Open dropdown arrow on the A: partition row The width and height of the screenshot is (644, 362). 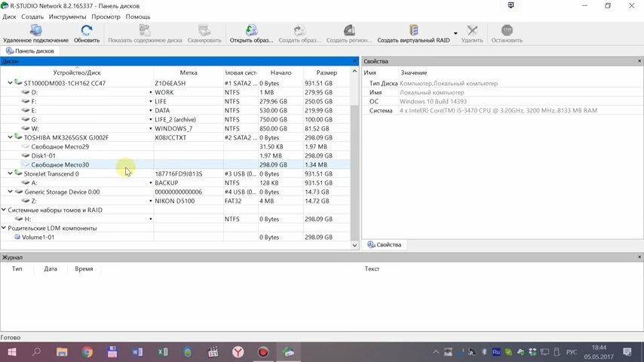tap(150, 183)
